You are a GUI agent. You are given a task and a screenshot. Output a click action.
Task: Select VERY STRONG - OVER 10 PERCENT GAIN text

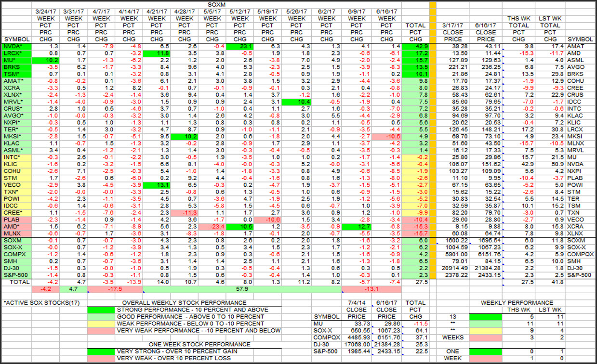point(178,351)
